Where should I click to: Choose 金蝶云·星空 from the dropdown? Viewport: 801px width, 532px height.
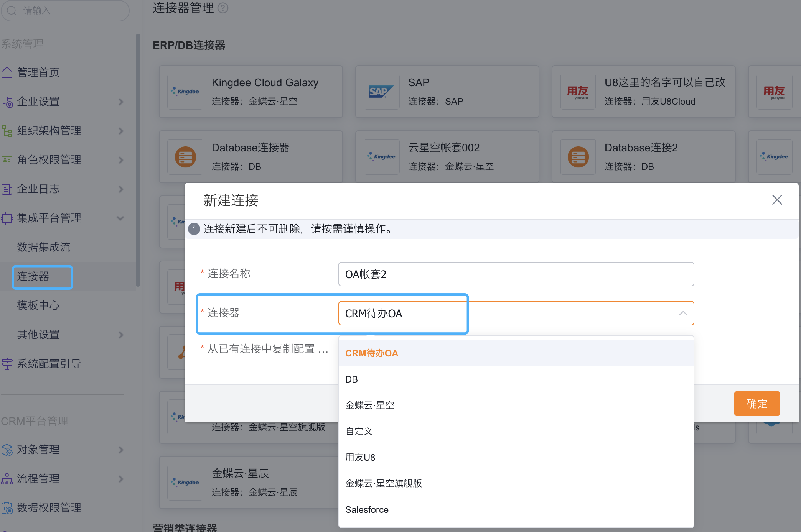coord(516,406)
